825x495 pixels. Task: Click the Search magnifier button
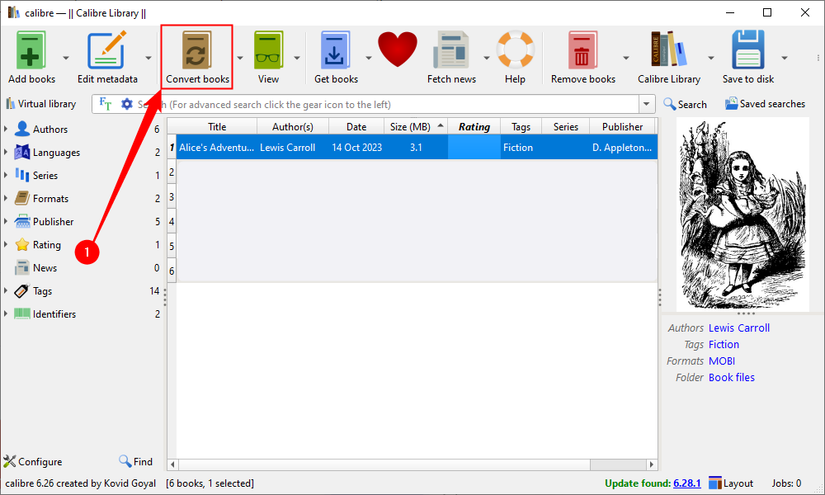[685, 104]
